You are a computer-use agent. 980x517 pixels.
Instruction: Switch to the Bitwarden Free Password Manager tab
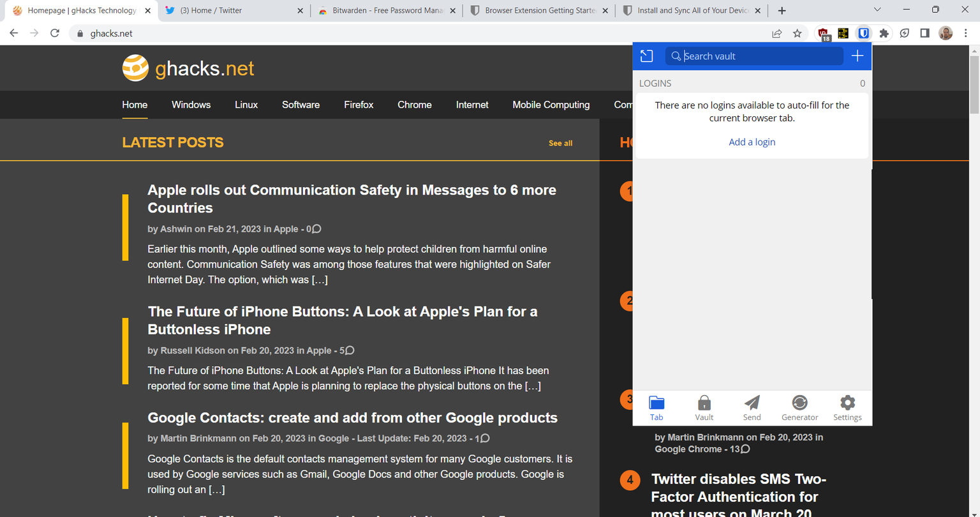tap(387, 10)
